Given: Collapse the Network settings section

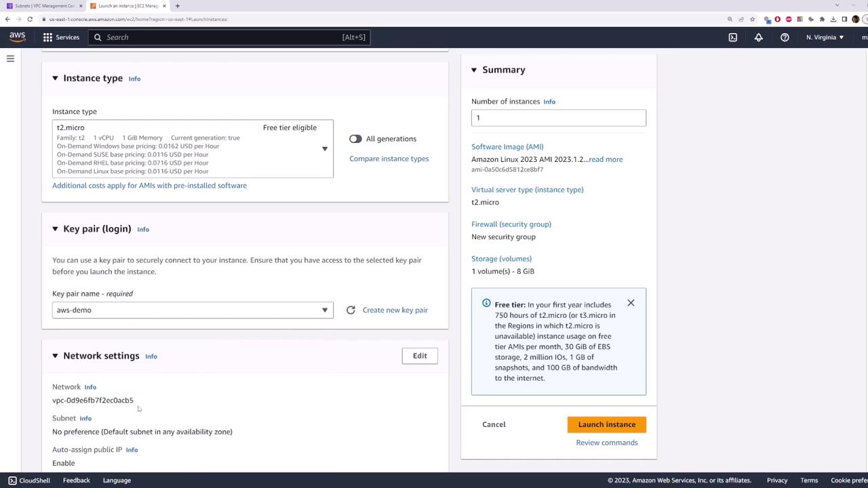Looking at the screenshot, I should tap(55, 356).
